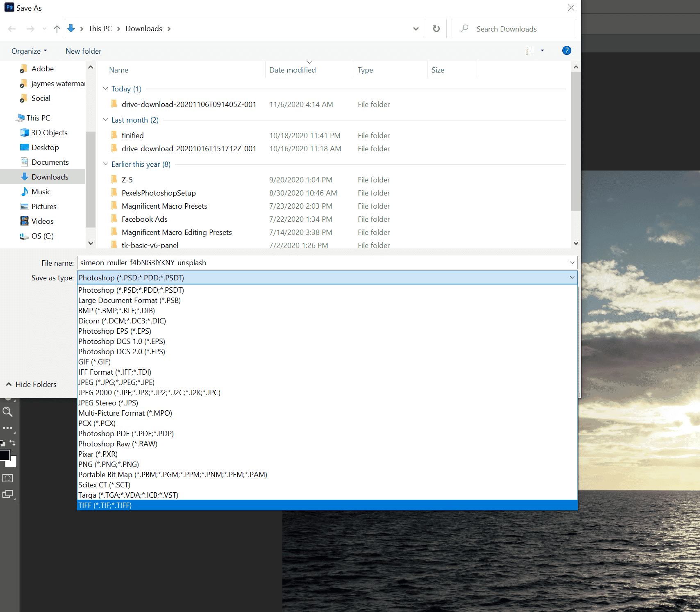Select JPEG from the format list
700x612 pixels.
pyautogui.click(x=116, y=382)
